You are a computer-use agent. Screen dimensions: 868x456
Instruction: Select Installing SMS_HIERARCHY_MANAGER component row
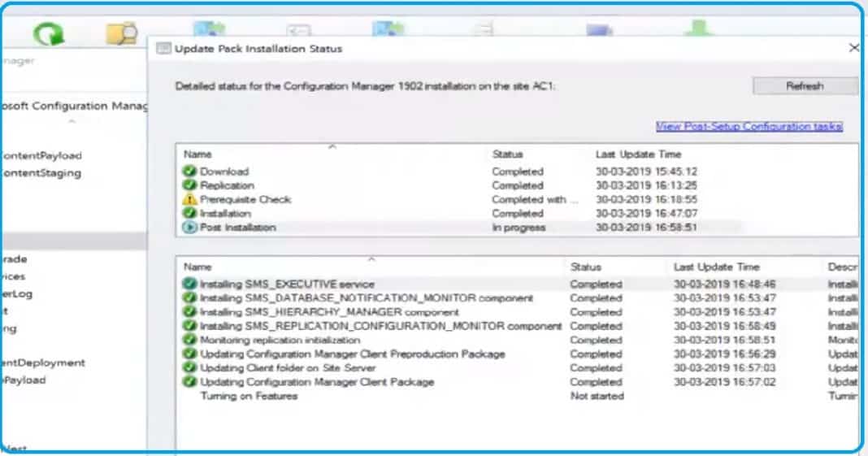coord(519,312)
